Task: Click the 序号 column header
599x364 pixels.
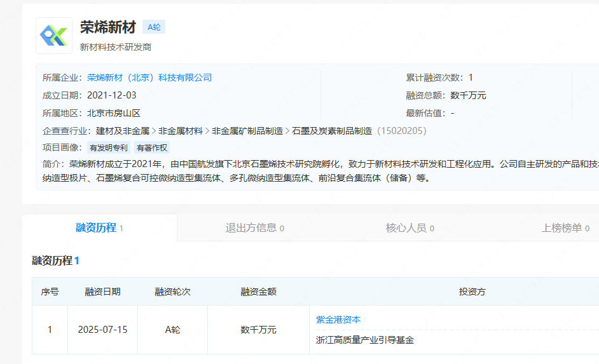Action: pos(50,292)
